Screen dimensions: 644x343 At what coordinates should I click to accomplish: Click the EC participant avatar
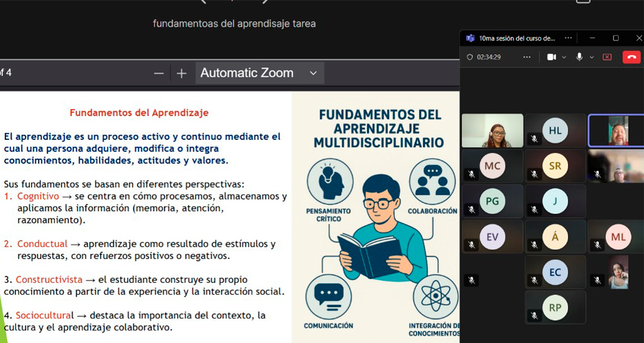(x=555, y=272)
